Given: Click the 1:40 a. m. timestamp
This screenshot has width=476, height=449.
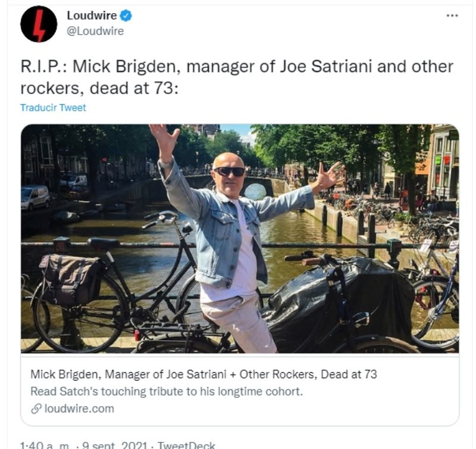Looking at the screenshot, I should coord(45,445).
